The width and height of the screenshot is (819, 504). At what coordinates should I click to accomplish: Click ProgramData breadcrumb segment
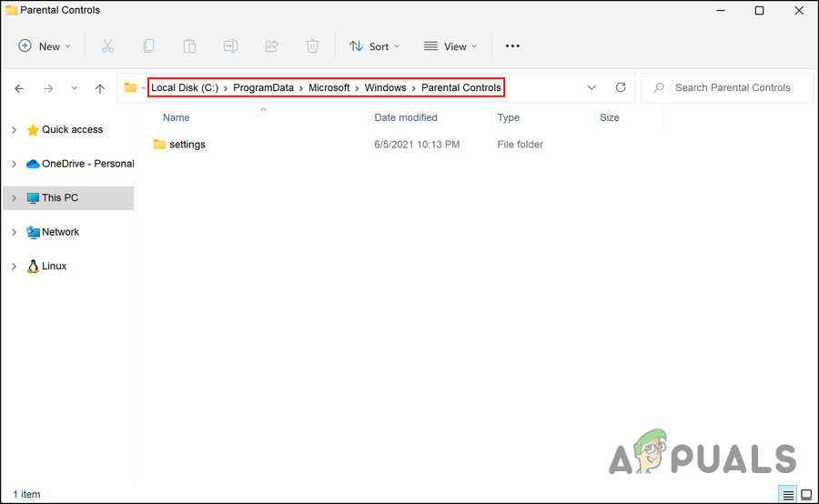tap(263, 87)
